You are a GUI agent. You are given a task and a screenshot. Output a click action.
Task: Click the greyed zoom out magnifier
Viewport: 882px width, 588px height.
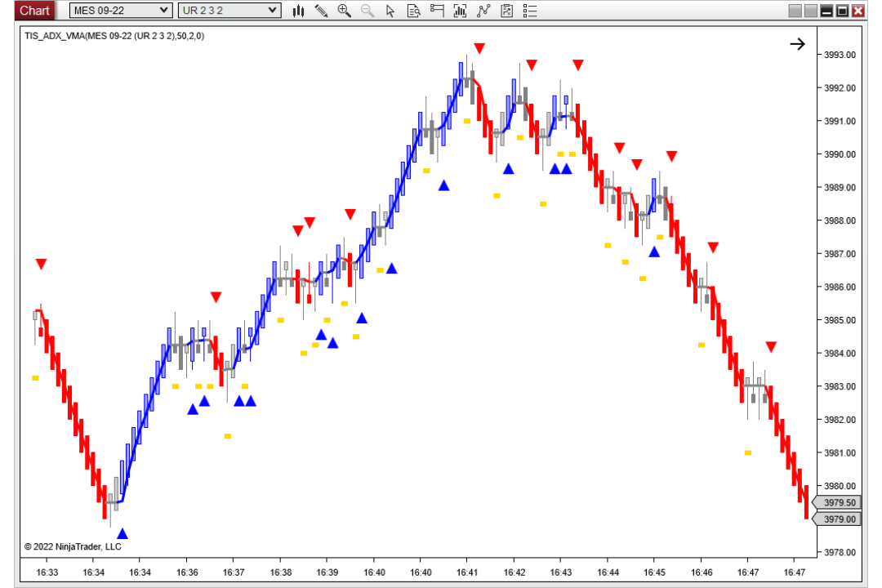click(367, 11)
